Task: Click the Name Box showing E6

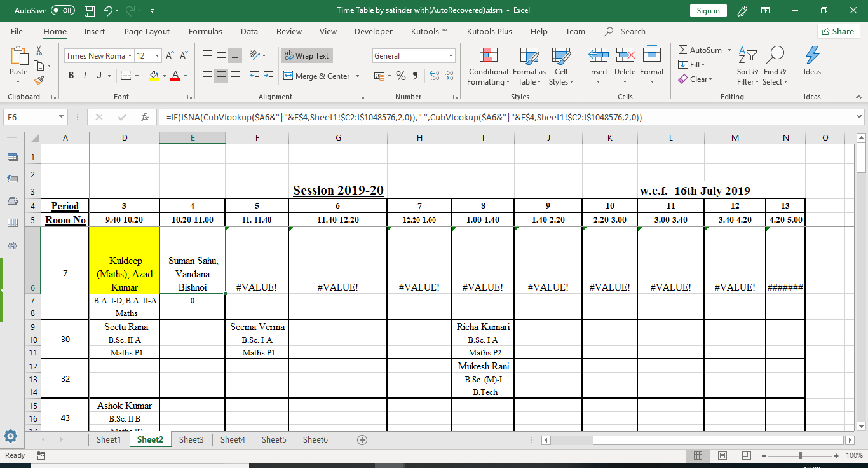Action: click(31, 117)
